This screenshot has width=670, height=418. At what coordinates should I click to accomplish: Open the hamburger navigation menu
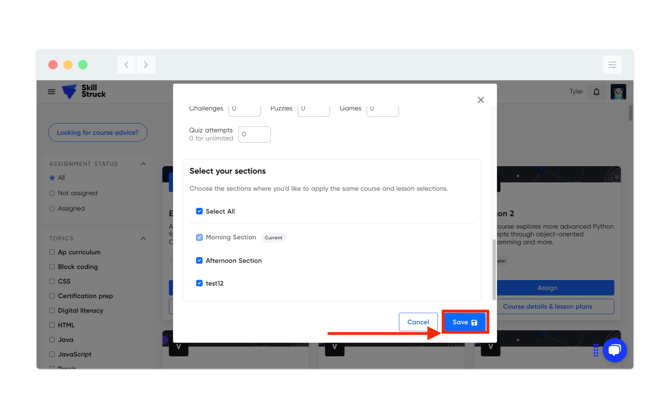(x=52, y=92)
